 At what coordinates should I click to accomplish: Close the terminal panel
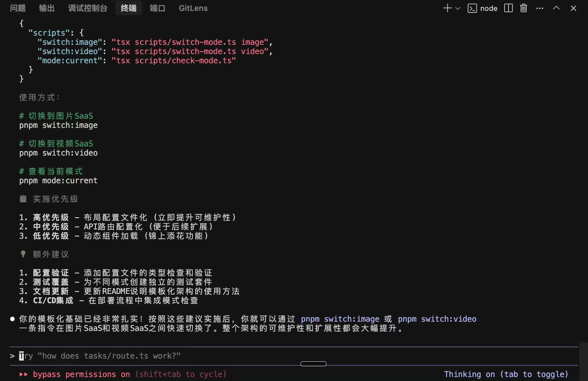[x=573, y=9]
